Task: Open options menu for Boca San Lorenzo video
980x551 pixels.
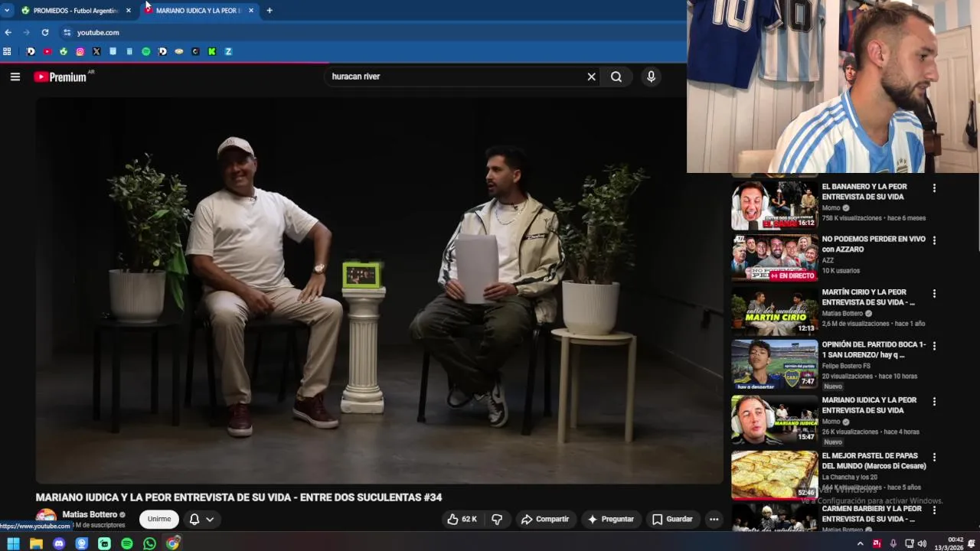Action: 934,346
